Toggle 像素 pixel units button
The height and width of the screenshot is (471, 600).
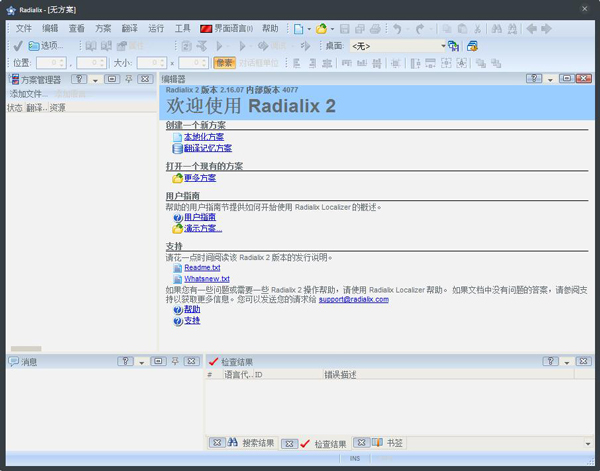click(x=224, y=63)
